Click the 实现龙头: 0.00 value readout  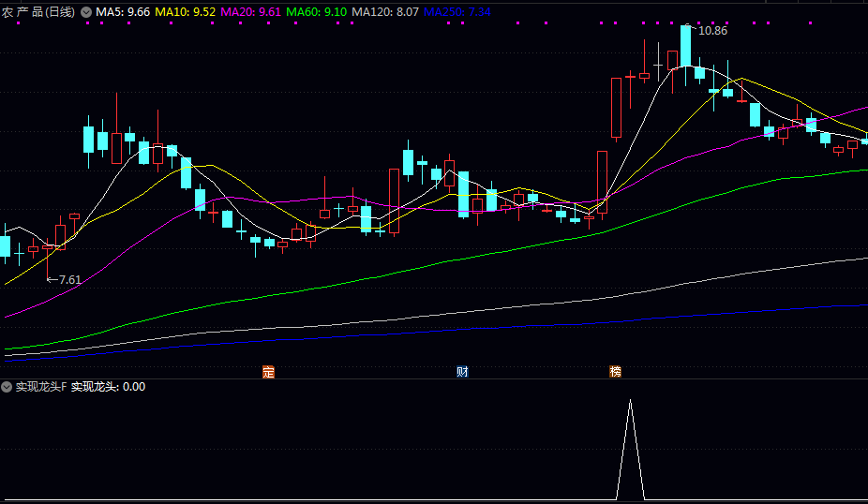click(x=109, y=386)
